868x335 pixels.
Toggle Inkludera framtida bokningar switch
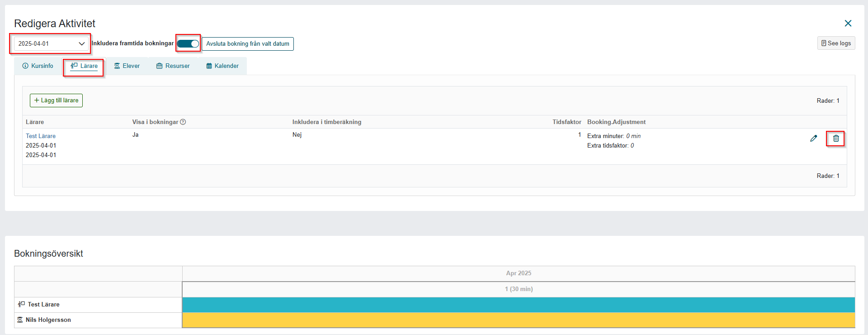[188, 43]
